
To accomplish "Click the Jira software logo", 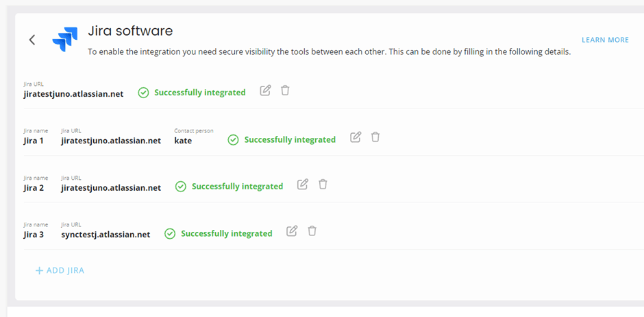I will point(65,40).
